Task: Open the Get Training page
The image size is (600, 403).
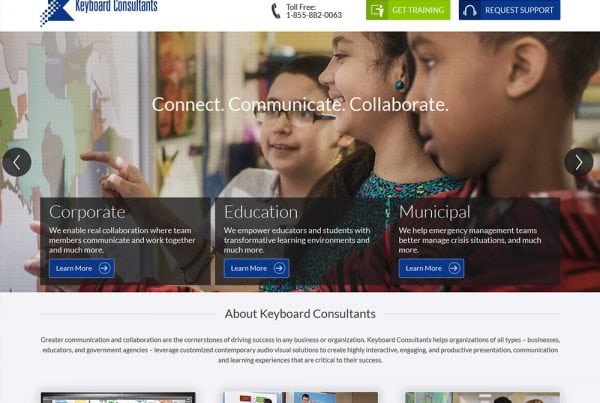Action: point(408,10)
